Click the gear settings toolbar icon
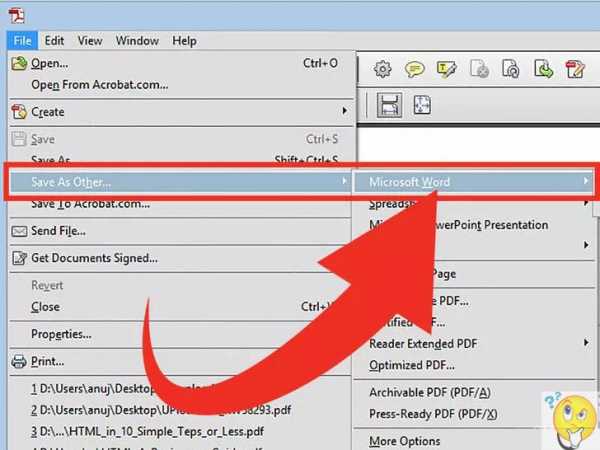The image size is (600, 450). pos(382,69)
